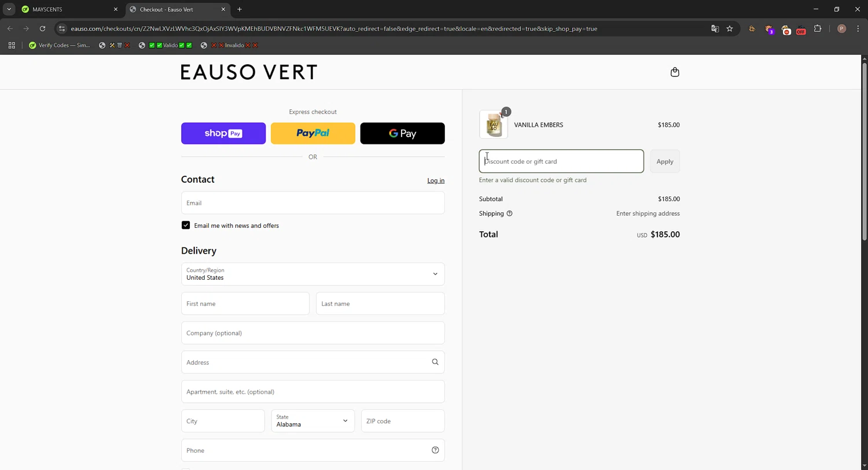Pay with the PayPal button
The height and width of the screenshot is (470, 868).
(313, 134)
